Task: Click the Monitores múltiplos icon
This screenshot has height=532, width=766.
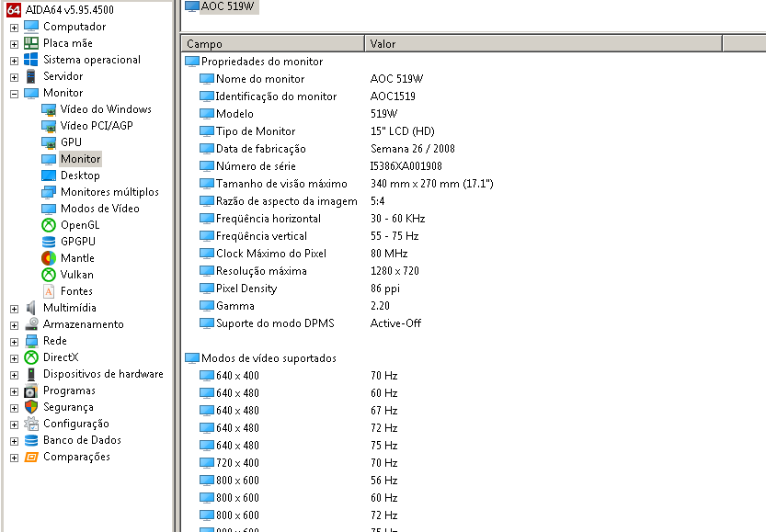Action: (49, 192)
